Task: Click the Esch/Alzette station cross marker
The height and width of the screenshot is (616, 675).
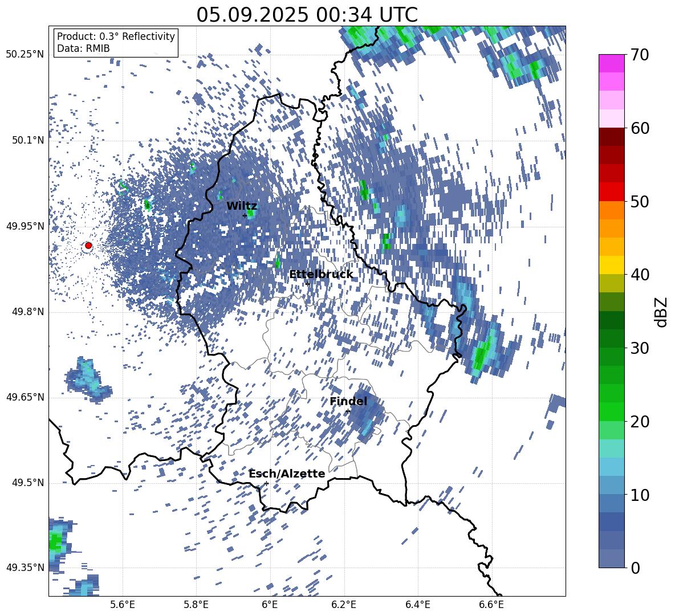Action: (x=266, y=483)
